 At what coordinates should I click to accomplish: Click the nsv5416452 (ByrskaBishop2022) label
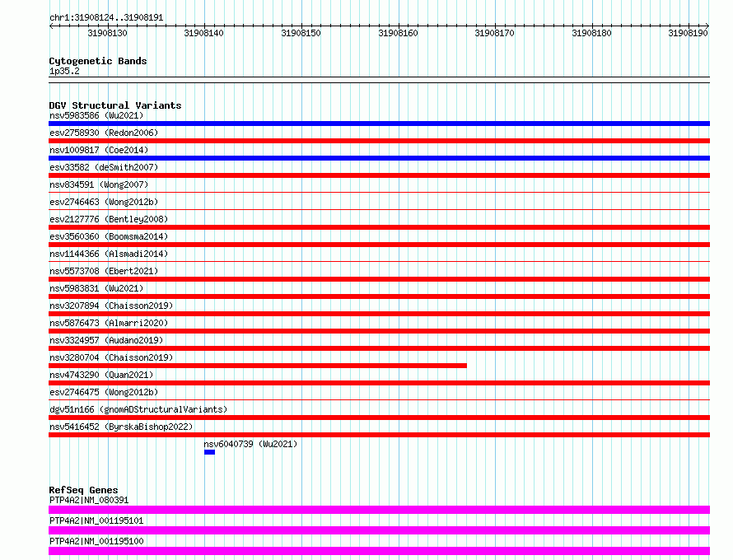pos(121,427)
